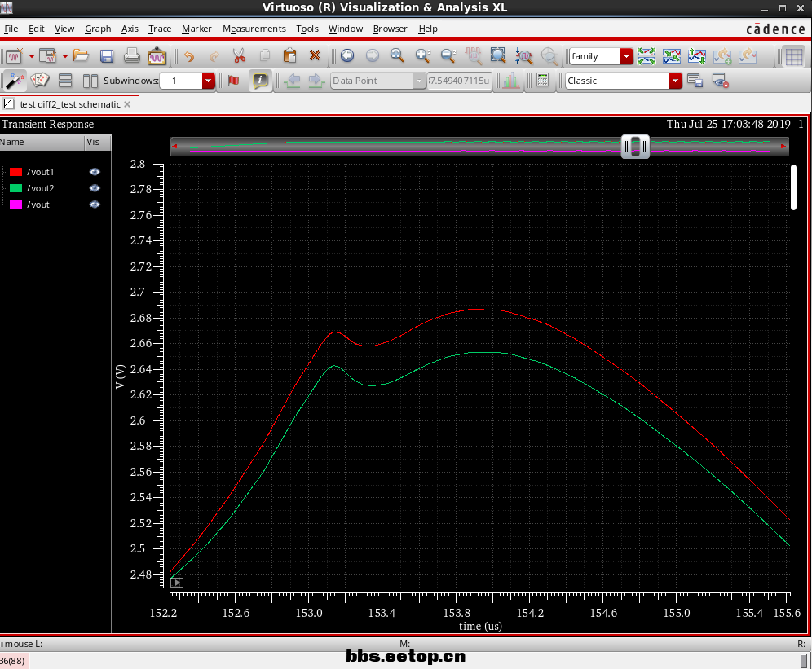Click the green /vout2 color swatch
Viewport: 812px width, 669px height.
[x=16, y=188]
